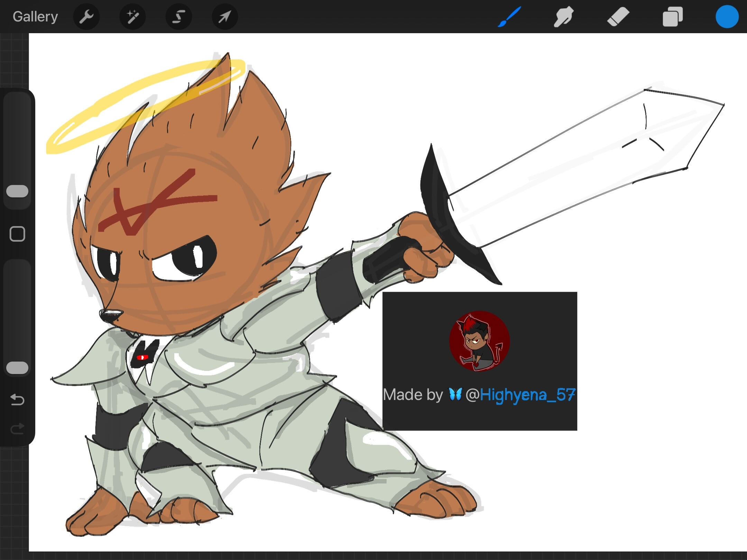The height and width of the screenshot is (560, 747).
Task: Select the Selection tool S icon
Action: [x=178, y=17]
